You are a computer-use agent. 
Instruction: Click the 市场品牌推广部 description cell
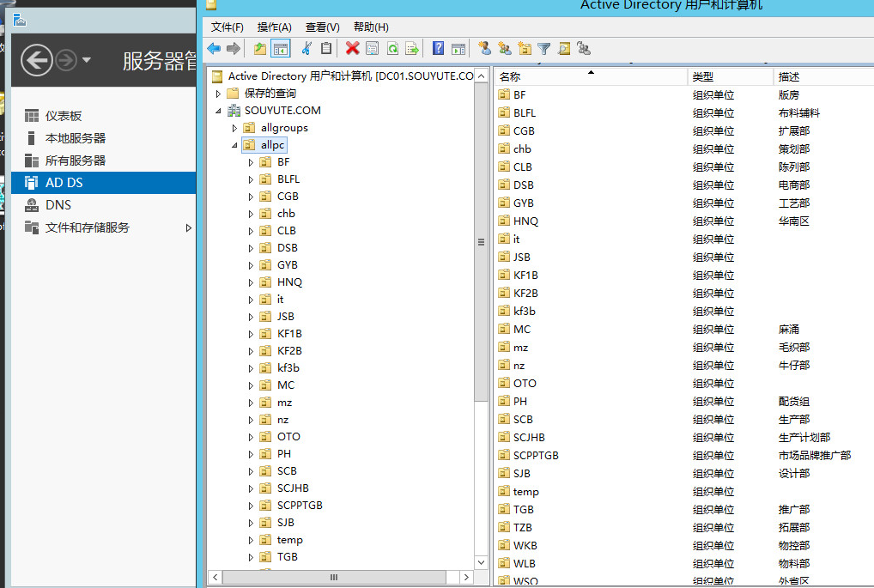(x=815, y=455)
